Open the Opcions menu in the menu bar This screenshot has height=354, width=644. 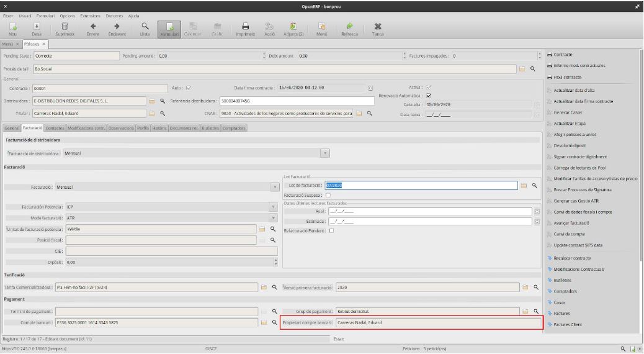pyautogui.click(x=68, y=15)
